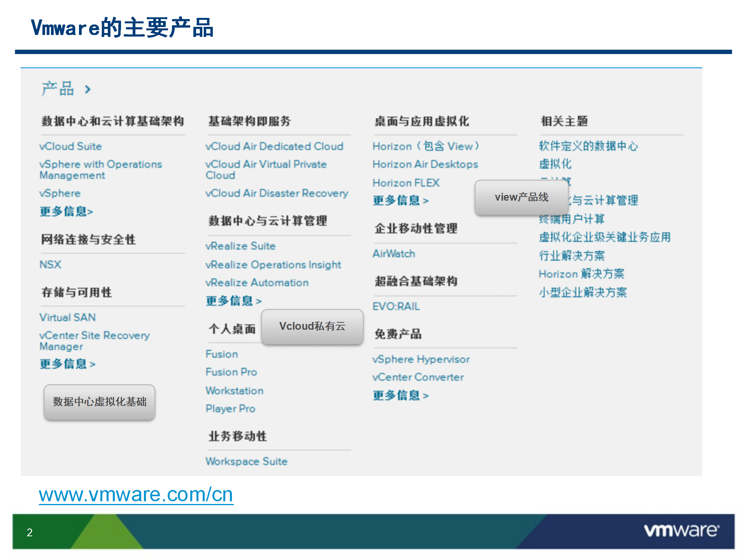Click the 存储与可用性 heading
The width and height of the screenshot is (747, 560).
click(x=77, y=292)
